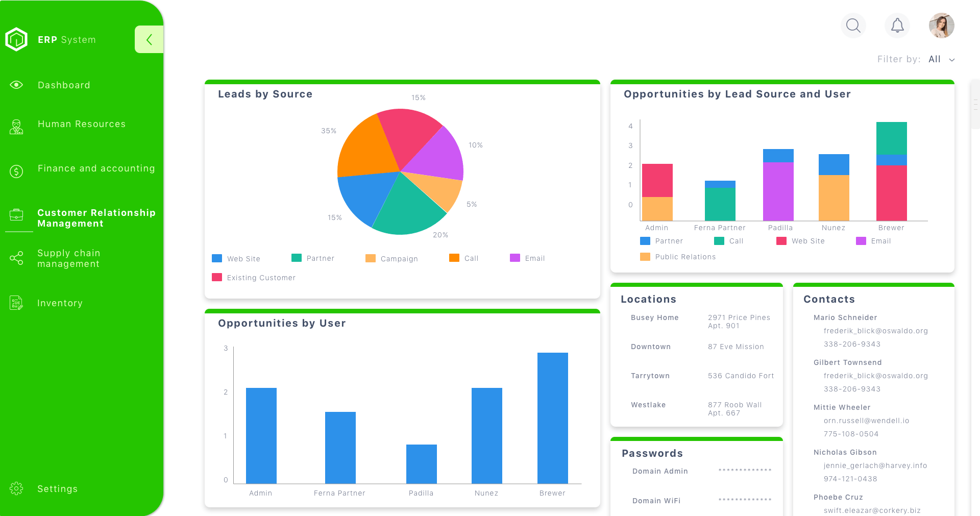The width and height of the screenshot is (980, 516).
Task: Click the Supply chain share icon
Action: pyautogui.click(x=16, y=258)
